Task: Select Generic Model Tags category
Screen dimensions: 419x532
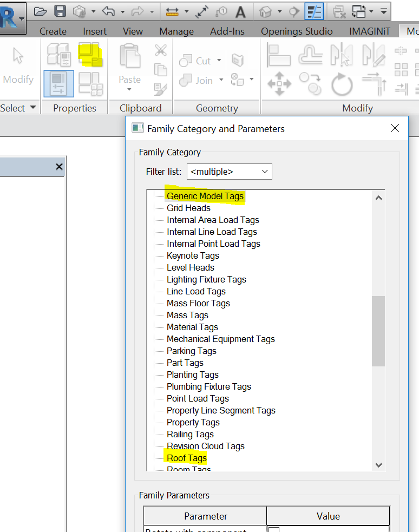Action: [x=205, y=196]
